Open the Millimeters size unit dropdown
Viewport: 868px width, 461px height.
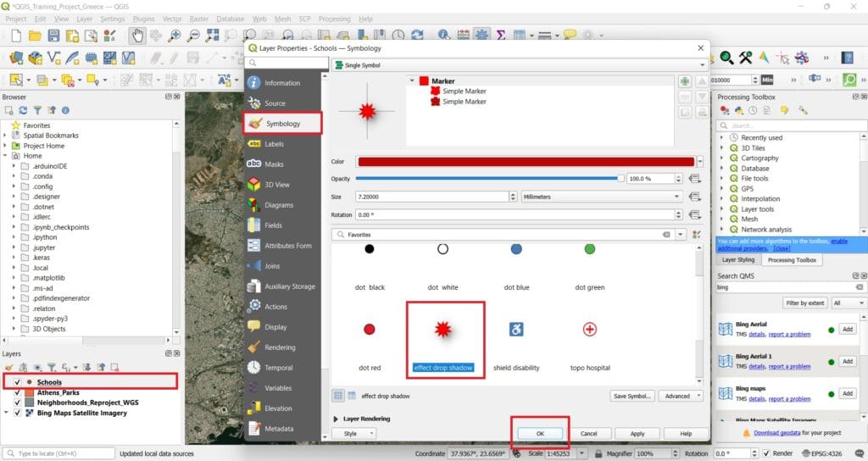tap(601, 197)
